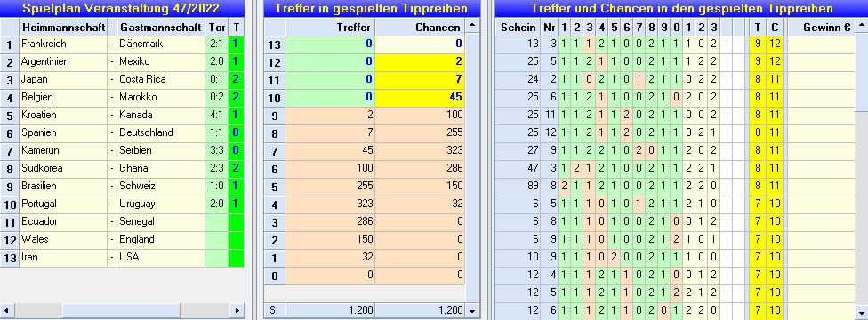The width and height of the screenshot is (868, 320).
Task: Select empty Tor cell for Iran match
Action: click(x=216, y=257)
